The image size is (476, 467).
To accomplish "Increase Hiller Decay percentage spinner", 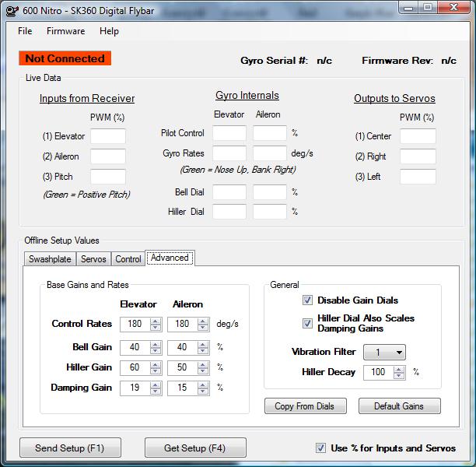I will (x=400, y=369).
